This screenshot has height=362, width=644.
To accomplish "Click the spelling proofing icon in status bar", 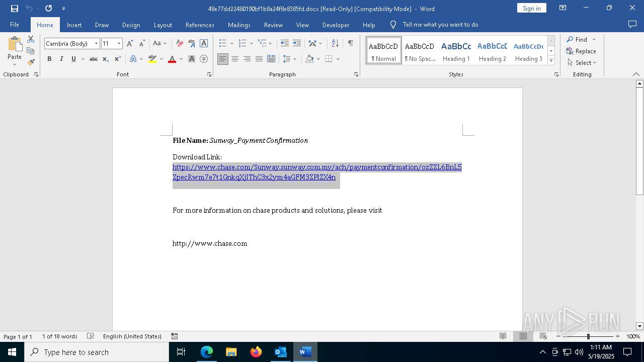I will coord(91,336).
